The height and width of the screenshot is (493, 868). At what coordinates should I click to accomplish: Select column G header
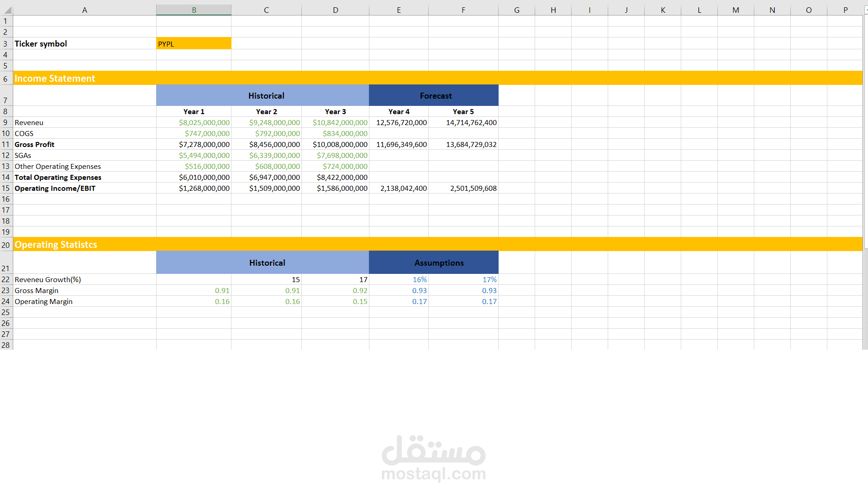516,10
